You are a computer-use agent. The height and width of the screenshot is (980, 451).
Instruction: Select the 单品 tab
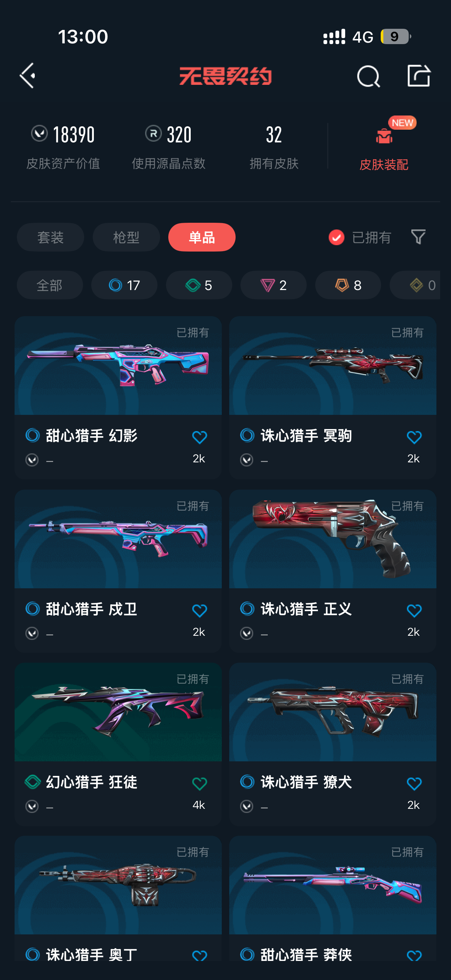202,237
